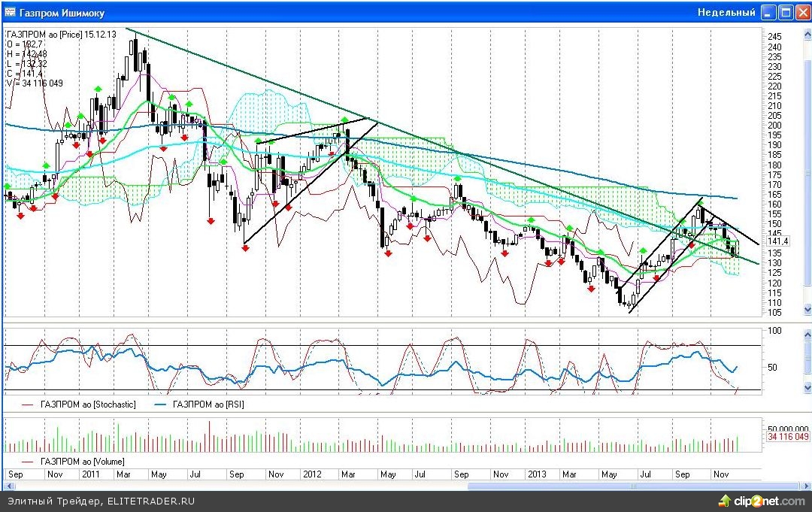Click the chart window icon in title bar
812x512 pixels.
point(10,13)
